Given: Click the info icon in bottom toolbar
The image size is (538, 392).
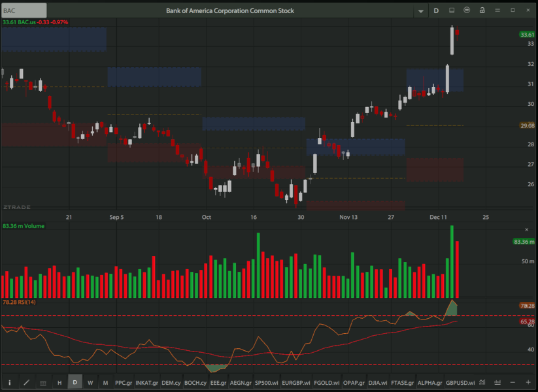Looking at the screenshot, I should pos(9,382).
